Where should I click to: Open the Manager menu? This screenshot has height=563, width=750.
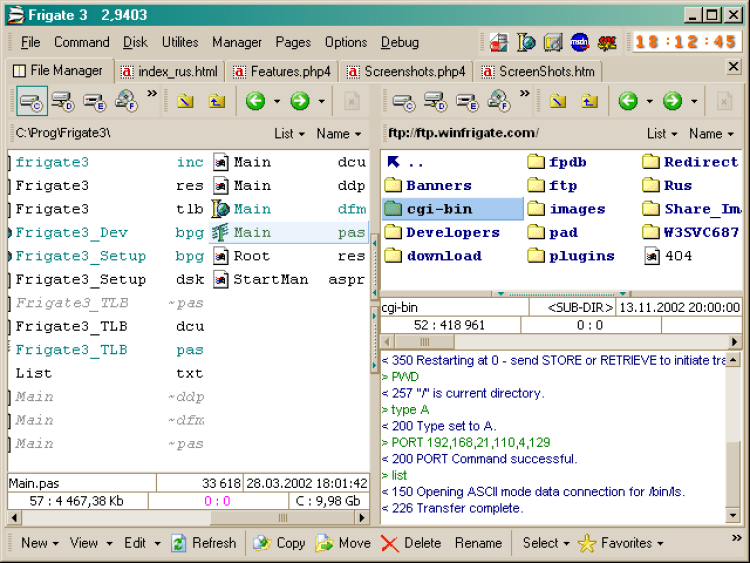[237, 43]
